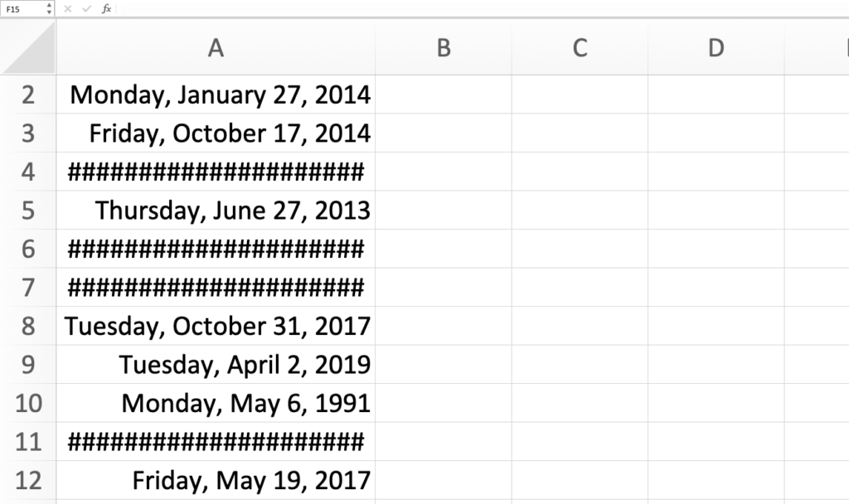
Task: Click the Insert Function fx icon
Action: click(x=106, y=8)
